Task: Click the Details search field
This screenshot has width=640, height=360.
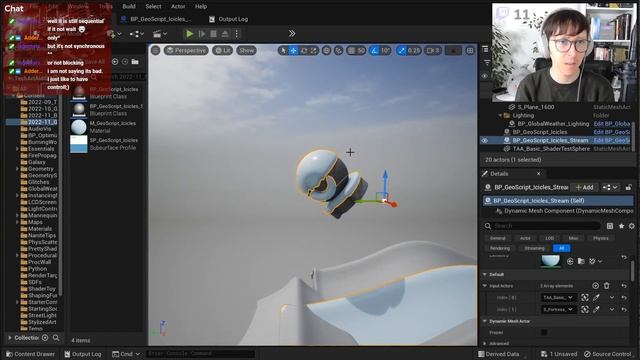Action: tap(542, 226)
